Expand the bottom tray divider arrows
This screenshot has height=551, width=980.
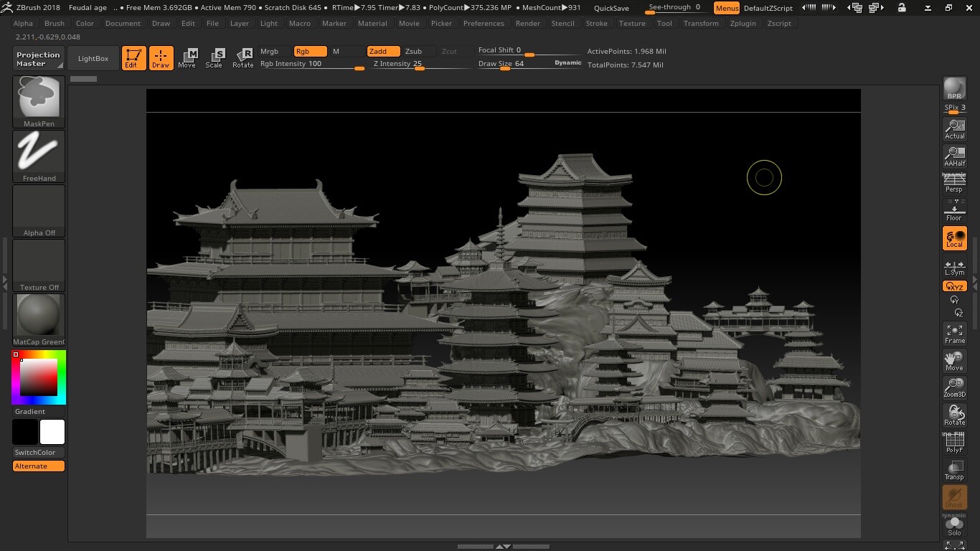504,547
